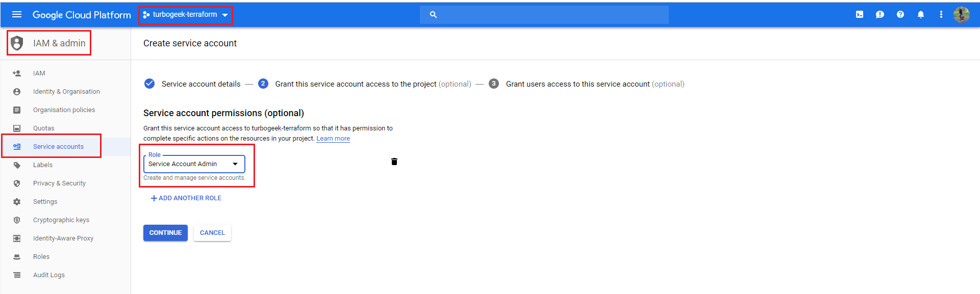
Task: Click the CANCEL button
Action: click(212, 233)
